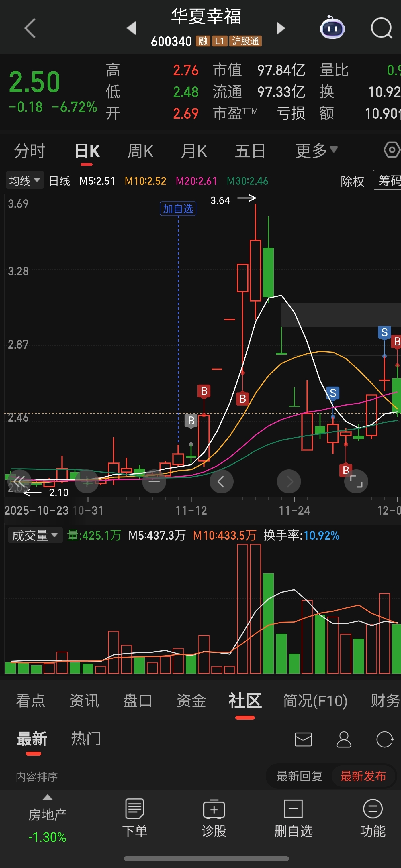Image resolution: width=401 pixels, height=868 pixels.
Task: Open the 筹码 chips button
Action: click(388, 180)
